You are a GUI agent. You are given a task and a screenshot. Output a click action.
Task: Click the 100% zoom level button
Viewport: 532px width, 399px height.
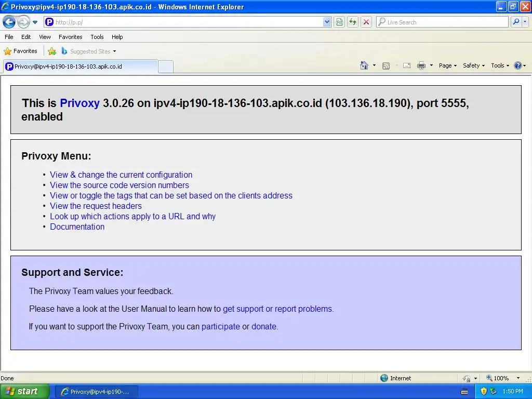tap(497, 378)
